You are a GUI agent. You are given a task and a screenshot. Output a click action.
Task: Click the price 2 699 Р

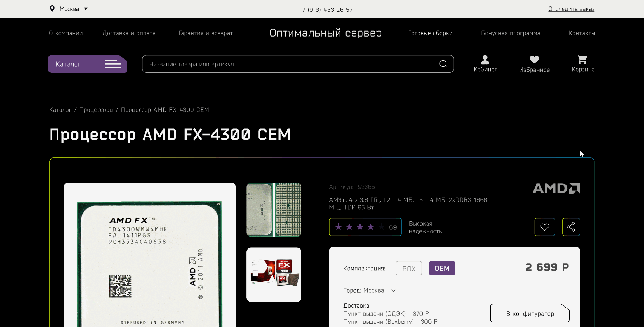tap(547, 267)
